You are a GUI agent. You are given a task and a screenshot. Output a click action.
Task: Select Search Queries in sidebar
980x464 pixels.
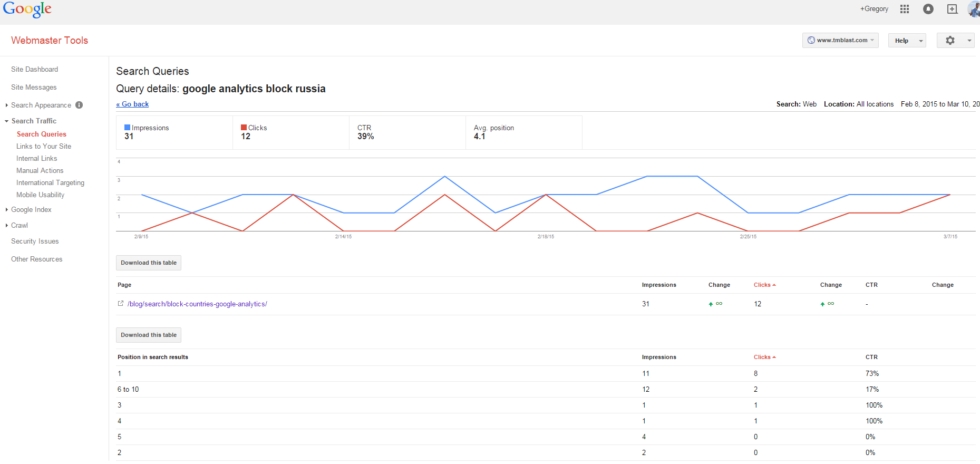(42, 134)
